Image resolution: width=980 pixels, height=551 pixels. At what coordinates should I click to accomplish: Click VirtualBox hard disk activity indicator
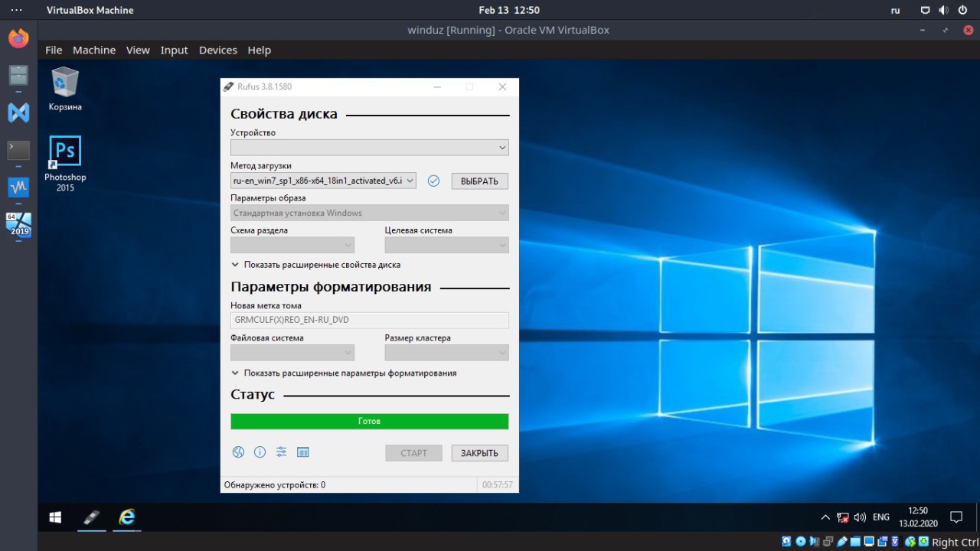point(786,542)
